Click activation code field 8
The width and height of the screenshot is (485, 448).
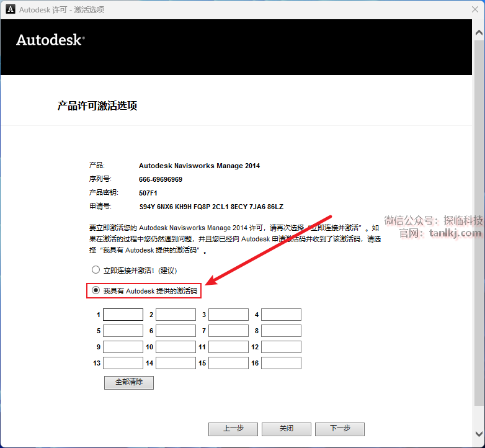tap(281, 331)
